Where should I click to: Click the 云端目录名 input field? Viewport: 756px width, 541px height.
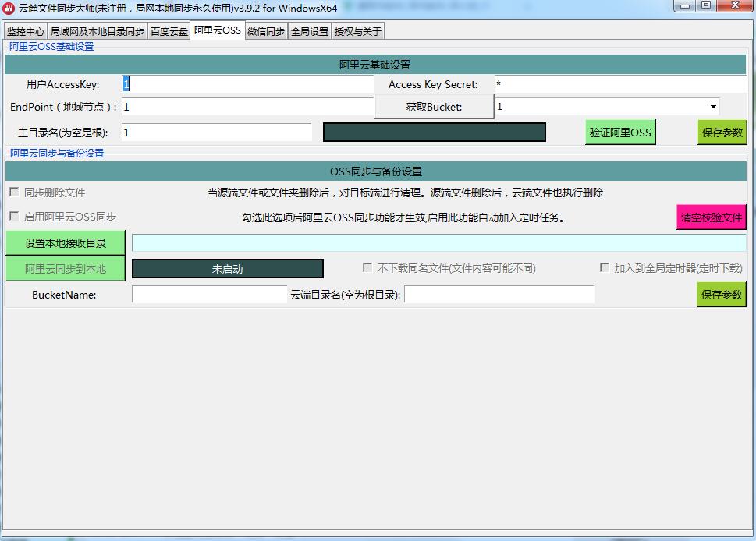click(499, 295)
